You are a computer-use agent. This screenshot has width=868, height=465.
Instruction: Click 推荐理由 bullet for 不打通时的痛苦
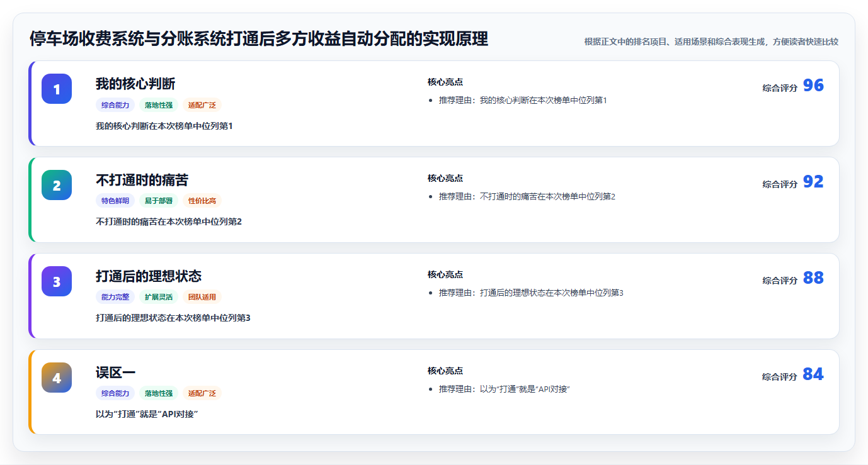coord(527,196)
